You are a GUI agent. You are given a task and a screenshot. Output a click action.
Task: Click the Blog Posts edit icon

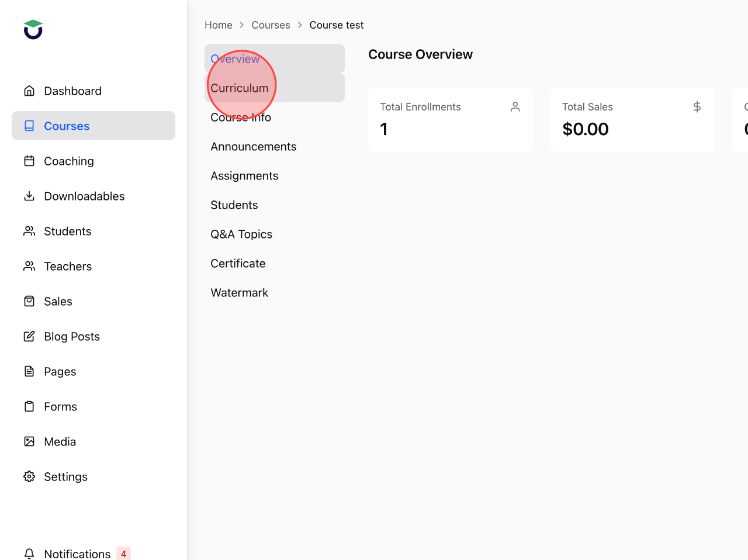click(29, 336)
